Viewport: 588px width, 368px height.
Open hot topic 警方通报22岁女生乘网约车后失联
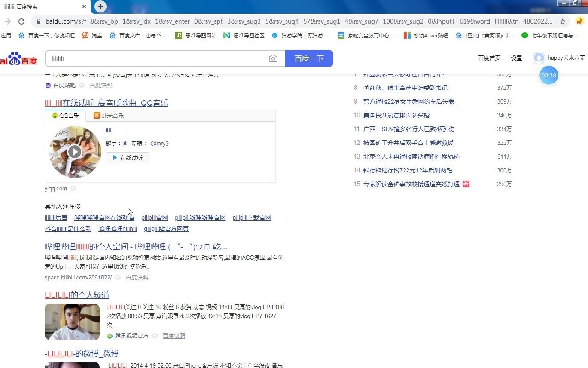point(409,101)
